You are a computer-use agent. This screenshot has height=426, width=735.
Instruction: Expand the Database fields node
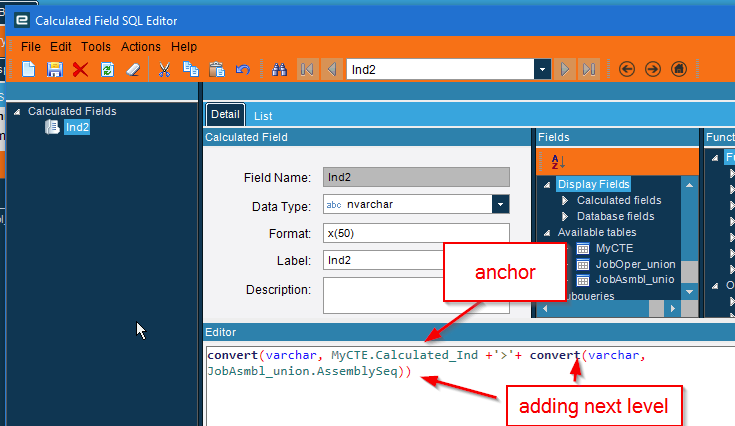[x=565, y=217]
